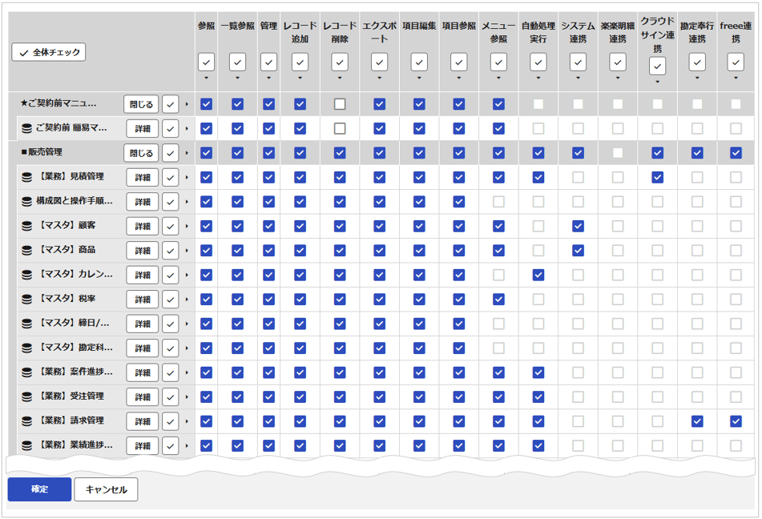Image resolution: width=762 pixels, height=519 pixels.
Task: Expand arrow next to 【マスタ】商品 row check
Action: [187, 250]
